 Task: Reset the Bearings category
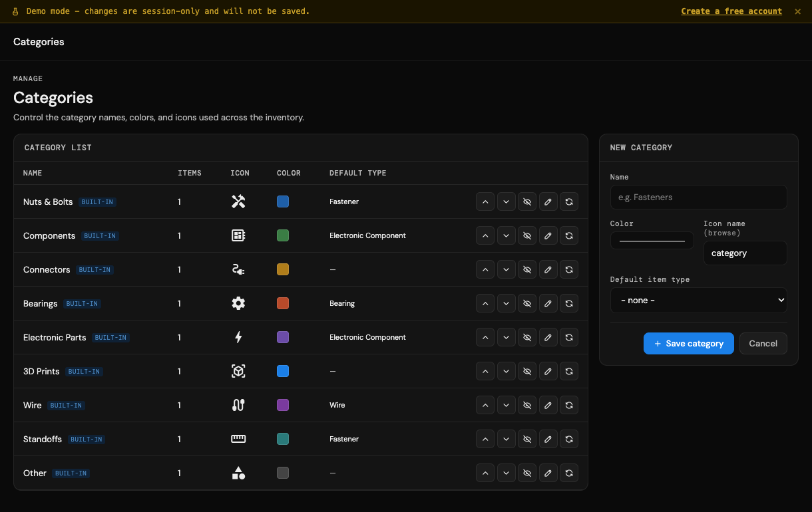[569, 303]
